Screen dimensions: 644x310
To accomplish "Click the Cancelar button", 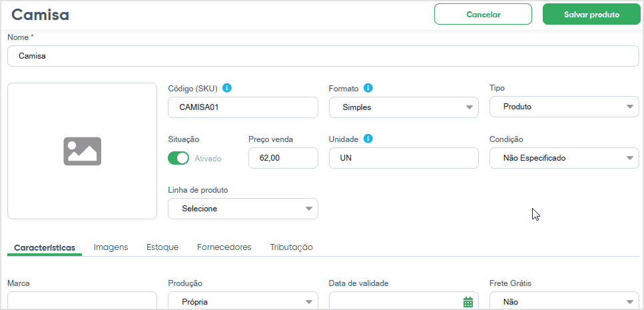I will [483, 15].
